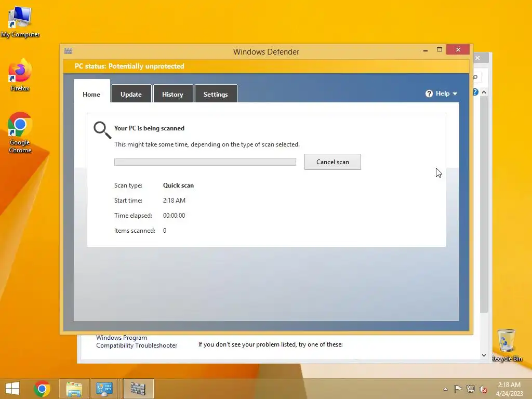Open File Explorer from the taskbar
Image resolution: width=532 pixels, height=399 pixels.
click(74, 389)
